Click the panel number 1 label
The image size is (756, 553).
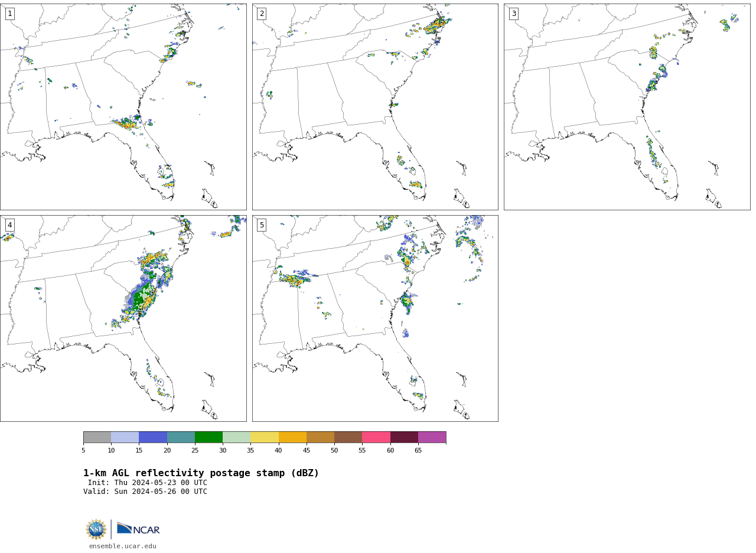pos(9,14)
